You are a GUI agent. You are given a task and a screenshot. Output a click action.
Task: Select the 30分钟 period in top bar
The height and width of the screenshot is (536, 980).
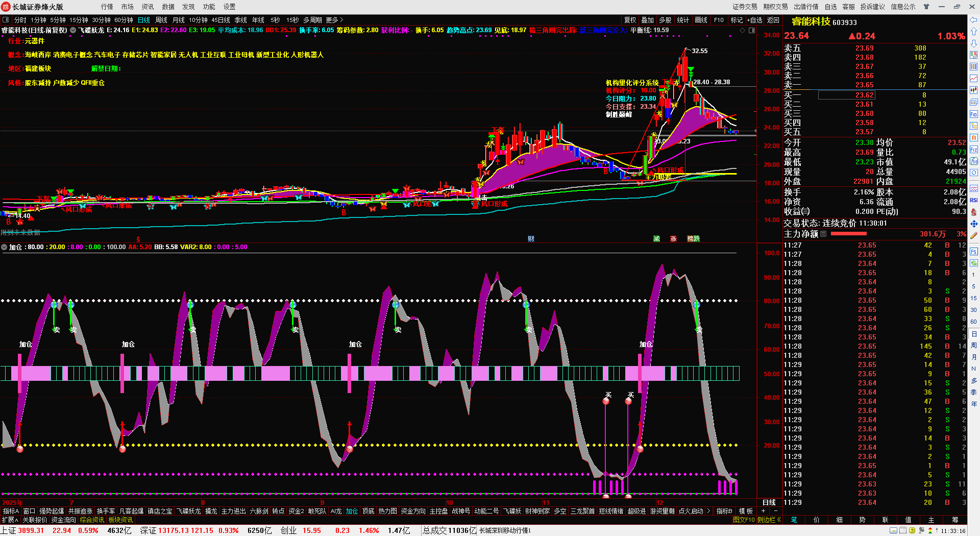tap(101, 20)
